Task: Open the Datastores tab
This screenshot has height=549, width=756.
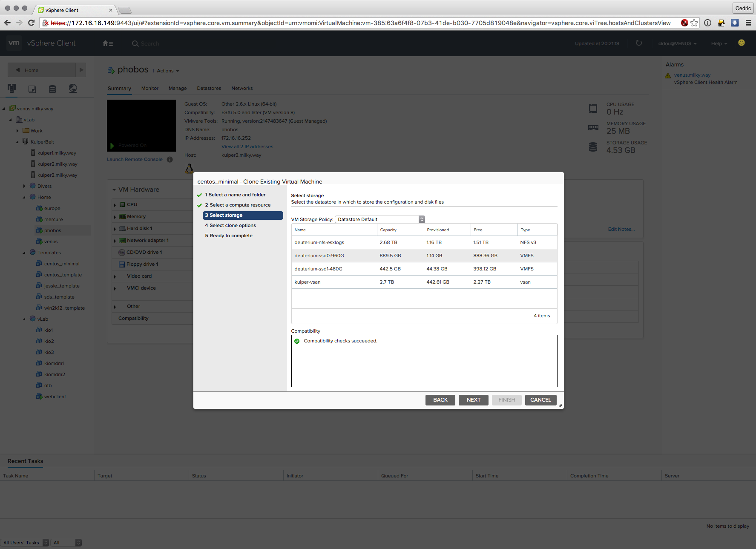Action: (209, 88)
